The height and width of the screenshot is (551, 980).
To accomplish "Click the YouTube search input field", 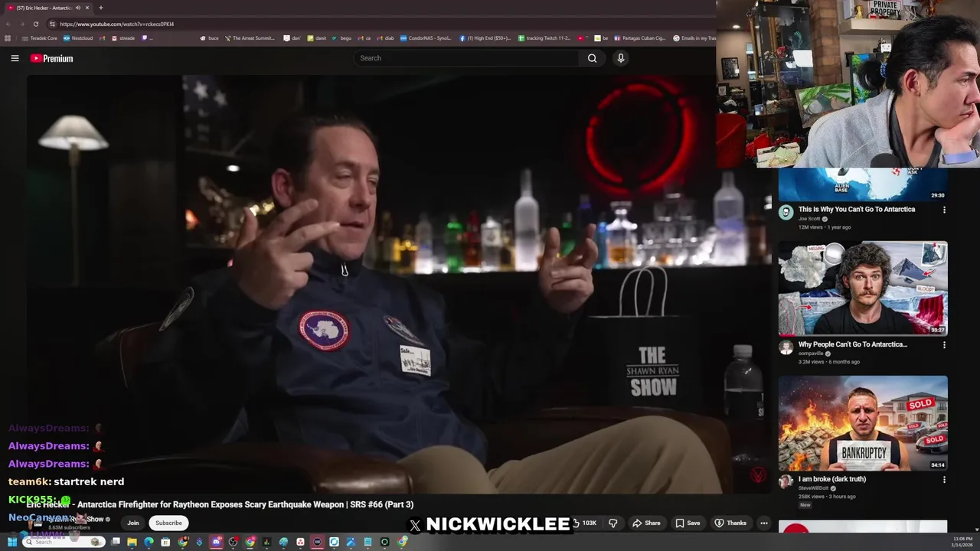I will [x=466, y=58].
